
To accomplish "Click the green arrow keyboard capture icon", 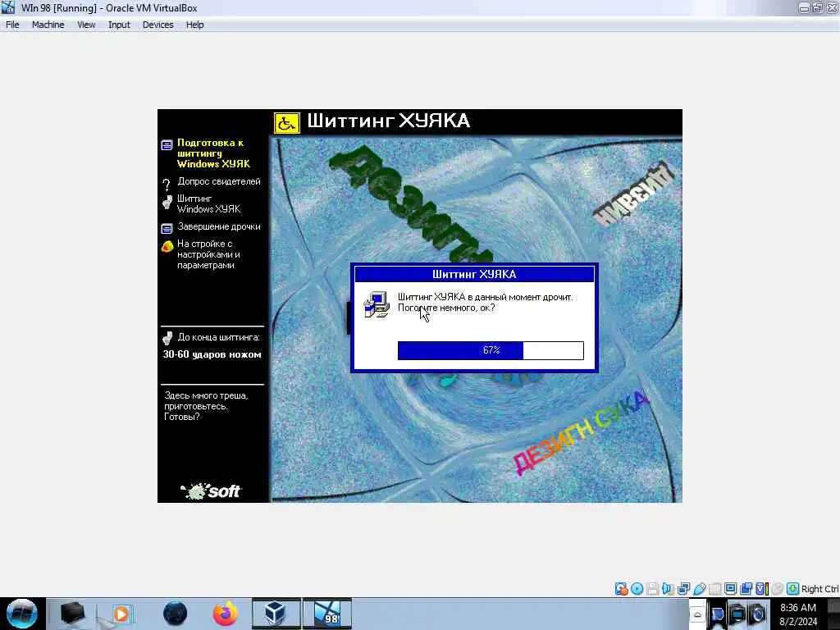I will click(793, 589).
